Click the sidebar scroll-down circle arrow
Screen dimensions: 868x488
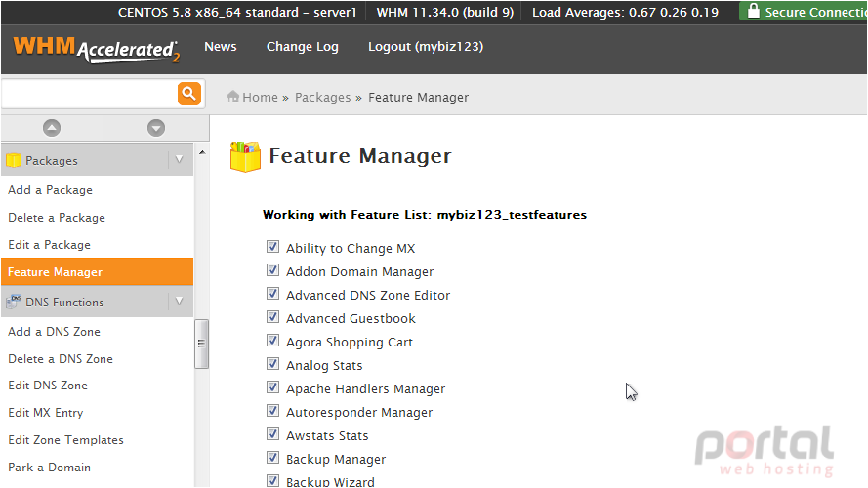click(156, 128)
